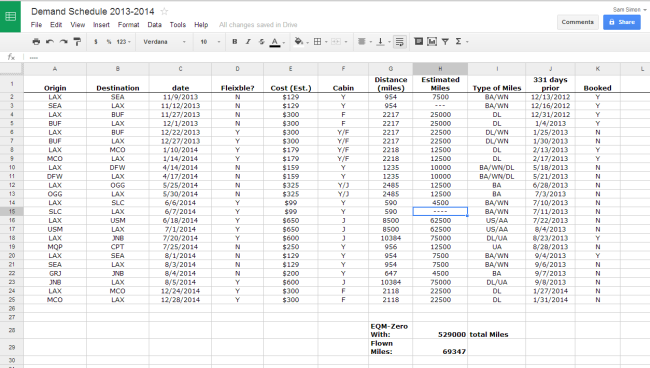Open the functions sigma menu
This screenshot has height=368, width=650.
(x=461, y=41)
